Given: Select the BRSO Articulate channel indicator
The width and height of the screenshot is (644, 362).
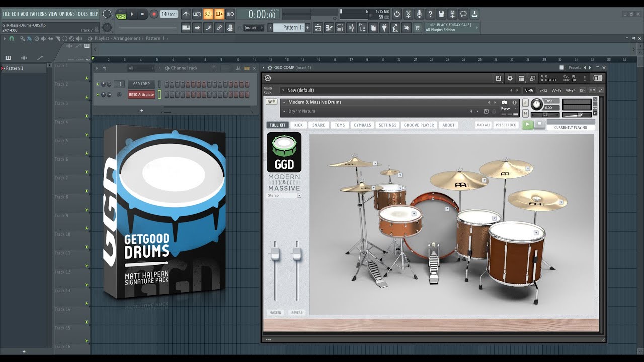Looking at the screenshot, I should pos(159,94).
